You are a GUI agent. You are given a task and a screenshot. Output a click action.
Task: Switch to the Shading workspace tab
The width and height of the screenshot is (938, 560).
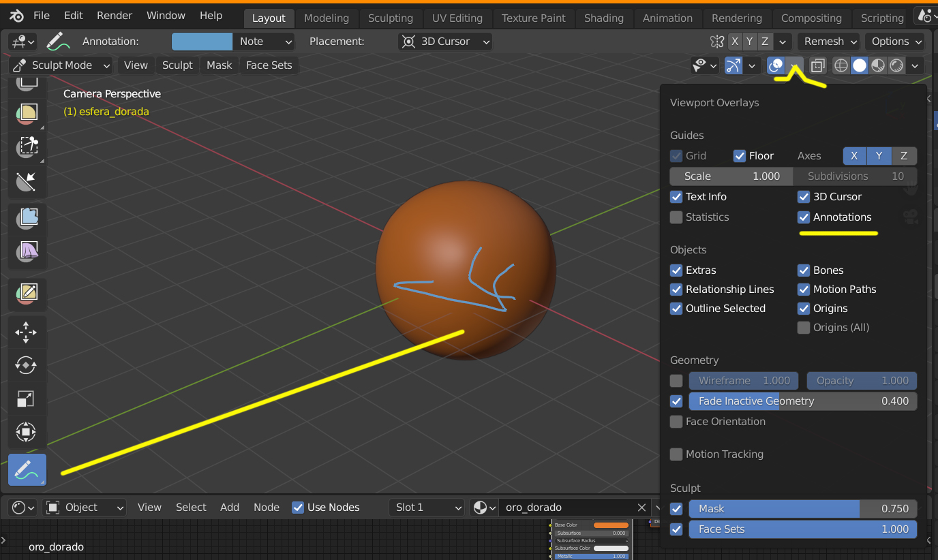click(x=604, y=18)
